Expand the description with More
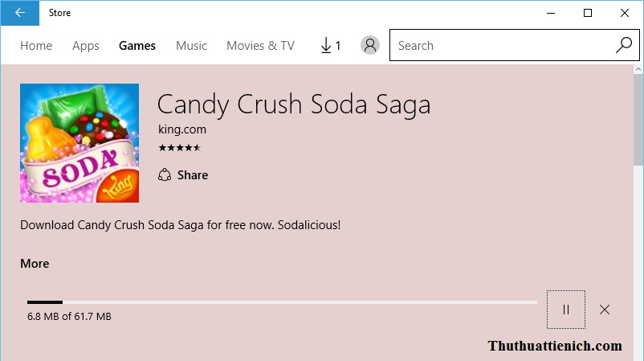The width and height of the screenshot is (644, 361). pyautogui.click(x=35, y=264)
